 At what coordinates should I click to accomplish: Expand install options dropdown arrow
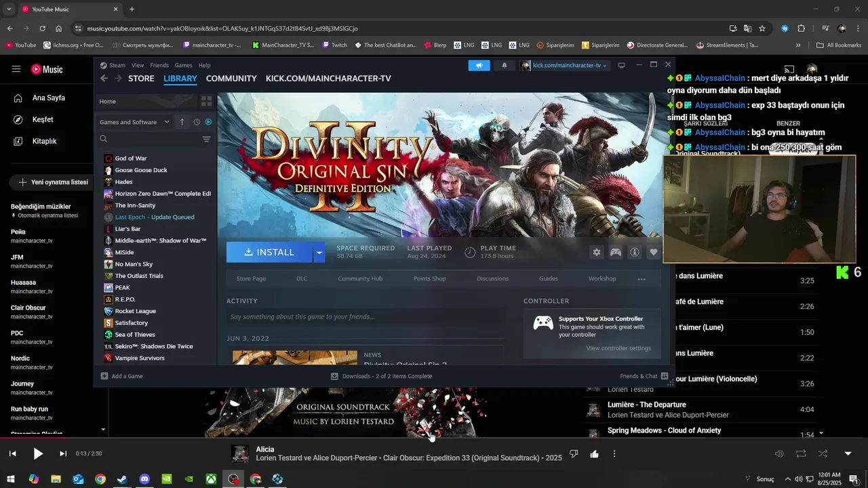click(x=319, y=252)
